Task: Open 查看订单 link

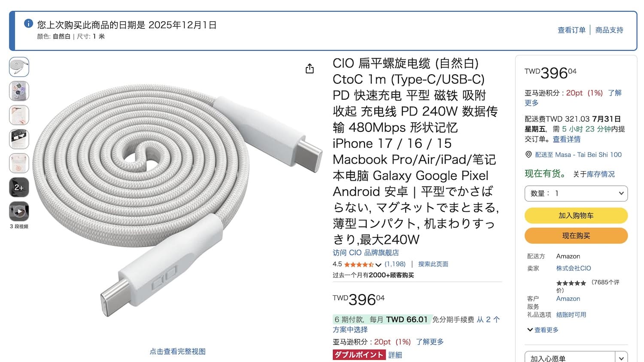Action: tap(571, 30)
